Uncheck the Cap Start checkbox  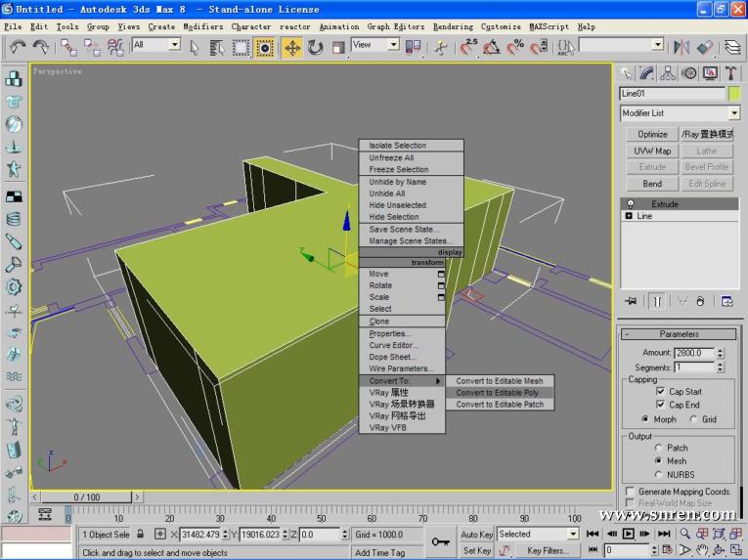[660, 392]
